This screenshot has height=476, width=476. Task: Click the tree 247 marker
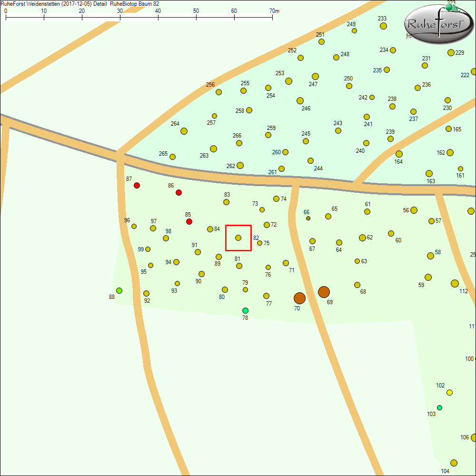(x=315, y=76)
